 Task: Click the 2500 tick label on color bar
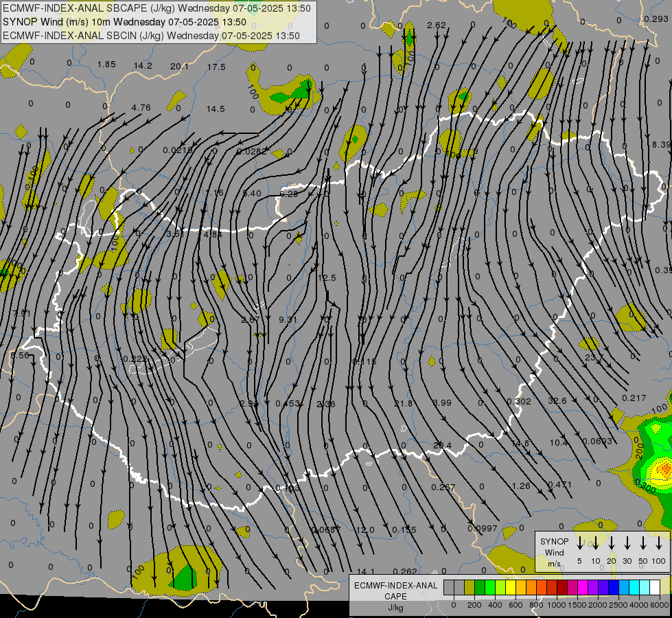(618, 605)
